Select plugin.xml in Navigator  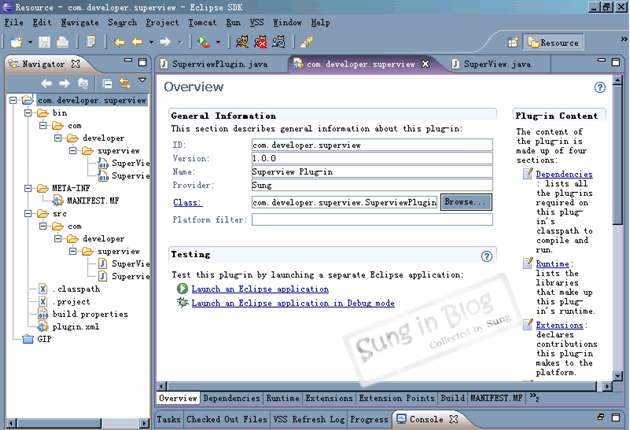(x=76, y=326)
